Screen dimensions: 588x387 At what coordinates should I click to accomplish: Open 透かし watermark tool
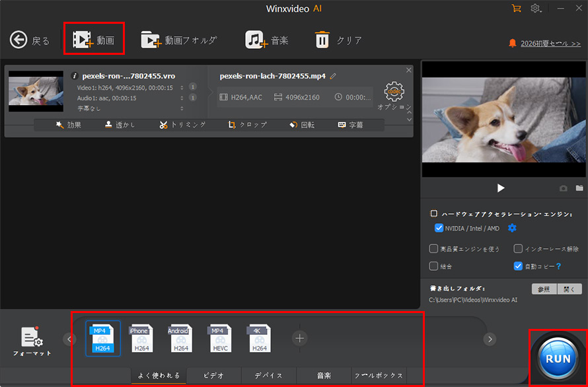tap(120, 125)
